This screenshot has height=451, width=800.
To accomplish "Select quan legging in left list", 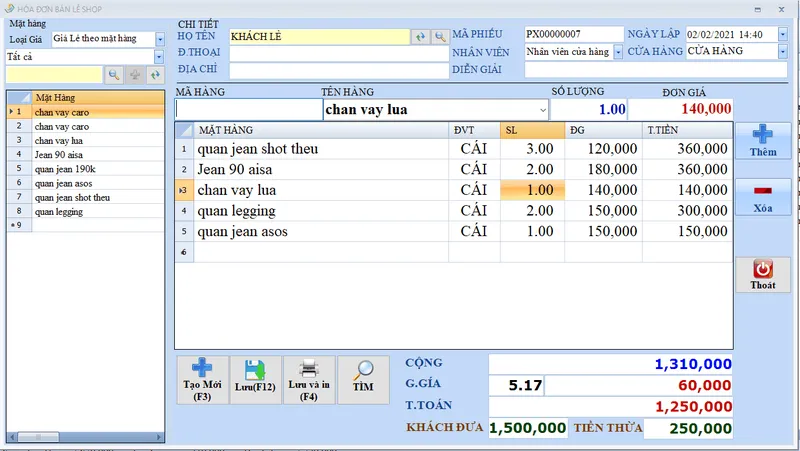I will coord(98,211).
